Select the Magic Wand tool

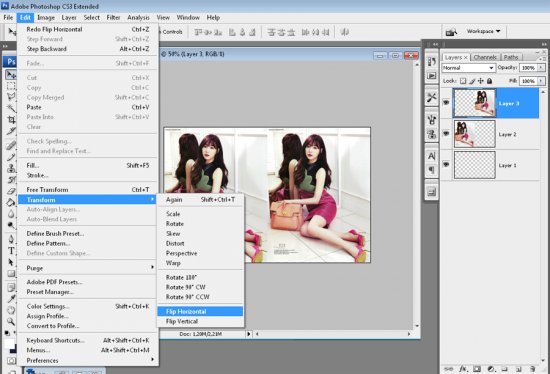[x=11, y=108]
